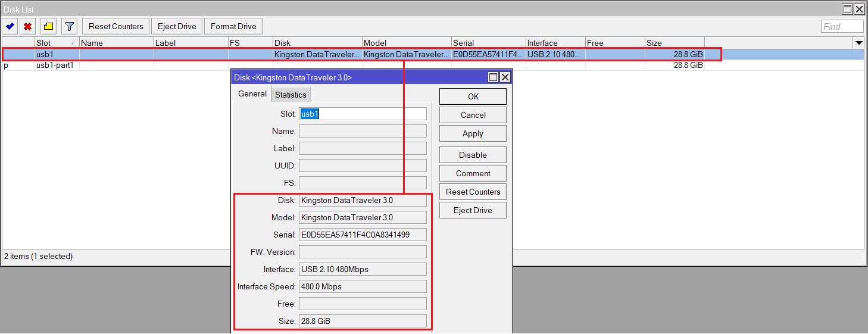
Task: Click the UUID field
Action: pyautogui.click(x=363, y=166)
